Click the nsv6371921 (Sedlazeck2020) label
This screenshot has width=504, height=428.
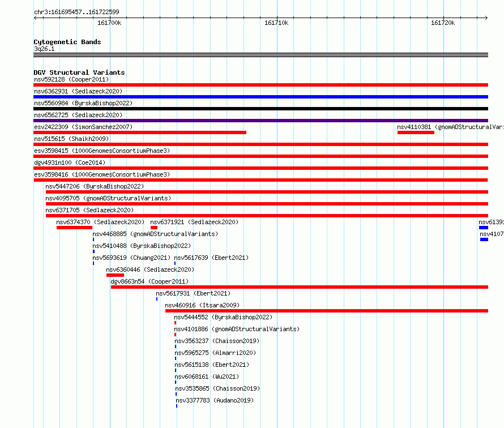[194, 222]
